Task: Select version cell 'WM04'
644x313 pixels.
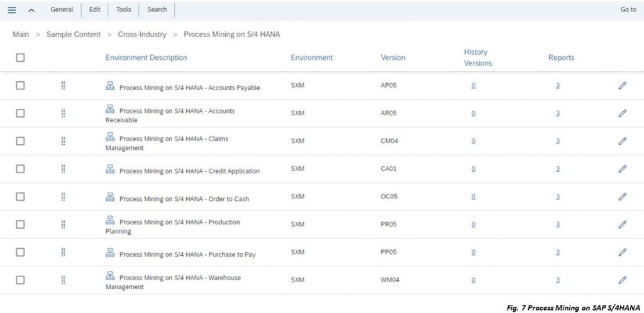Action: point(390,280)
